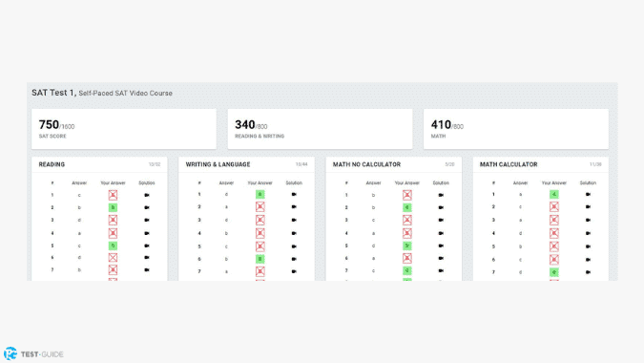The image size is (644, 363).
Task: Click the 340 Reading & Writing score card
Action: click(320, 129)
